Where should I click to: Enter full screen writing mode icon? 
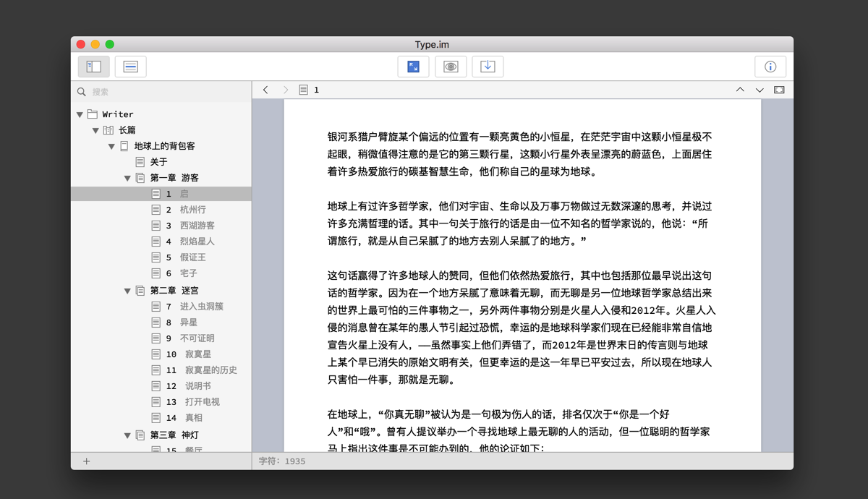[x=413, y=67]
